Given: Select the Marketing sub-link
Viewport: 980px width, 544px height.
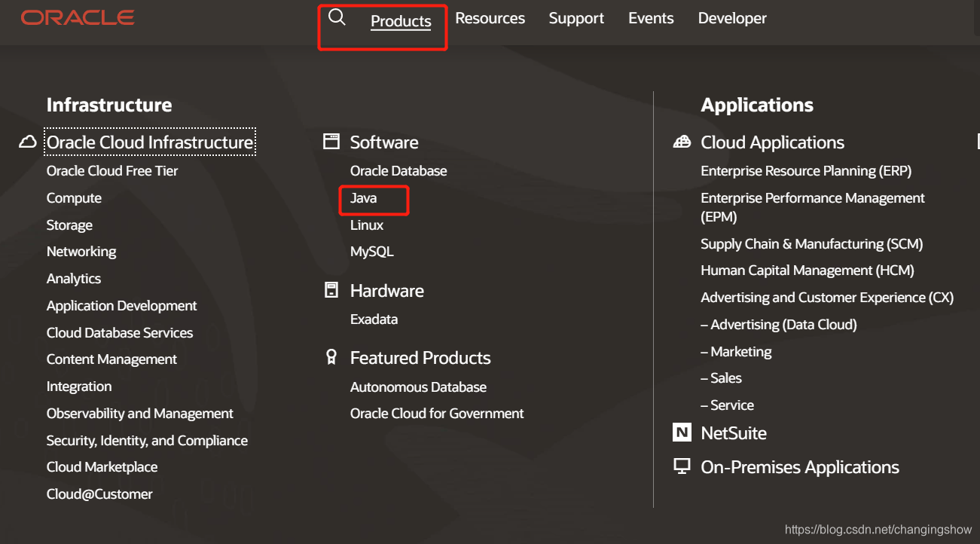Looking at the screenshot, I should click(x=736, y=352).
